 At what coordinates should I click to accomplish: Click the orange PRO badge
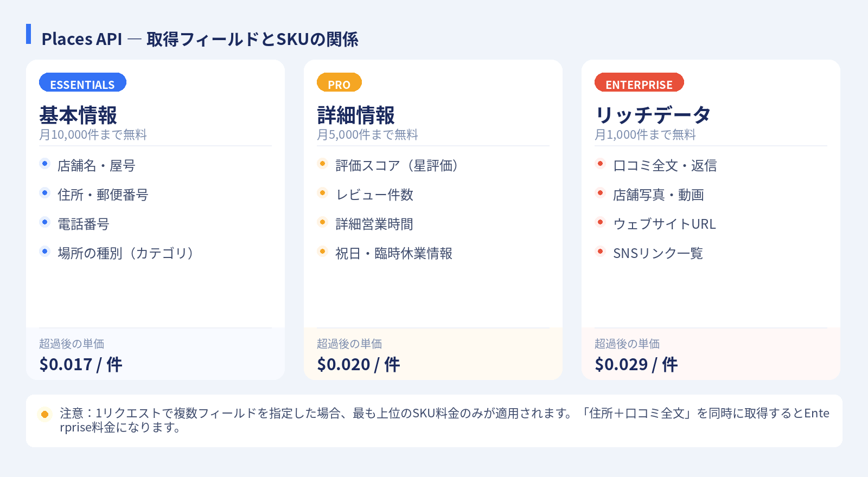coord(339,83)
